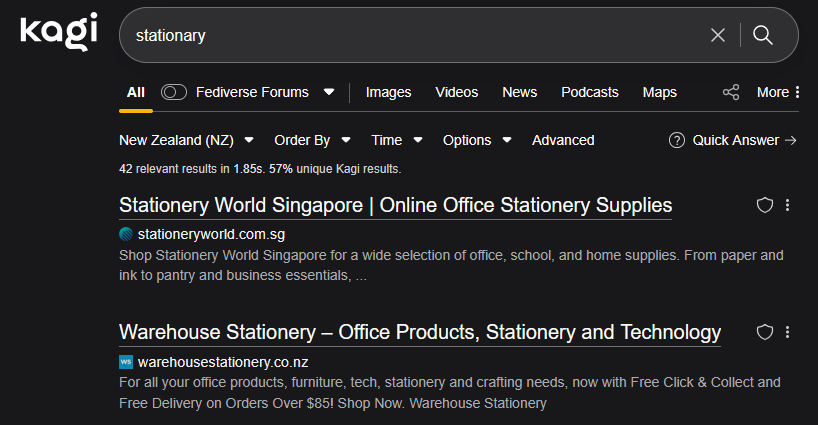Click the share icon next to More

tap(731, 92)
